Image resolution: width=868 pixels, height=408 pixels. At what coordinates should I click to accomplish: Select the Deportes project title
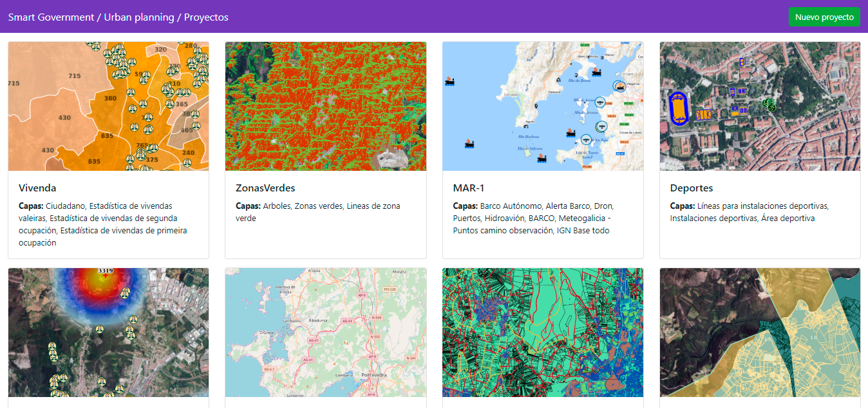pyautogui.click(x=692, y=188)
